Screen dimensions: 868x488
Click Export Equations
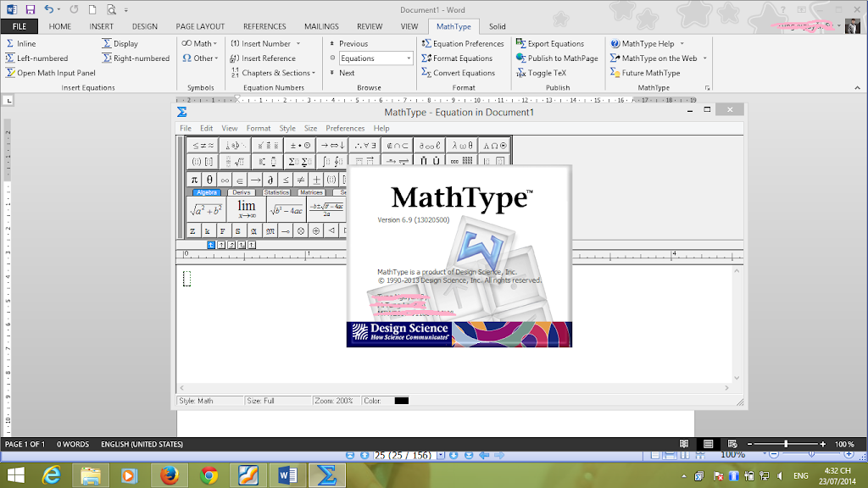pyautogui.click(x=550, y=44)
